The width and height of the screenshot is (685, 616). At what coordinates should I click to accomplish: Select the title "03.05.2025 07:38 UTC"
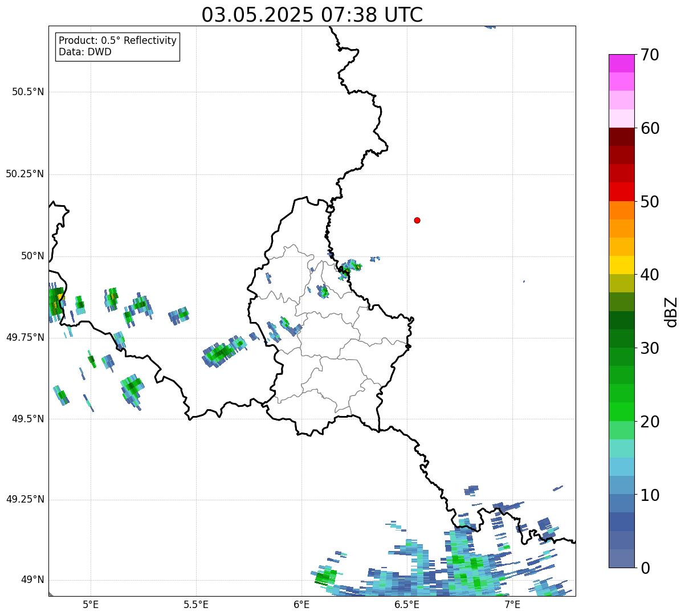(x=312, y=14)
